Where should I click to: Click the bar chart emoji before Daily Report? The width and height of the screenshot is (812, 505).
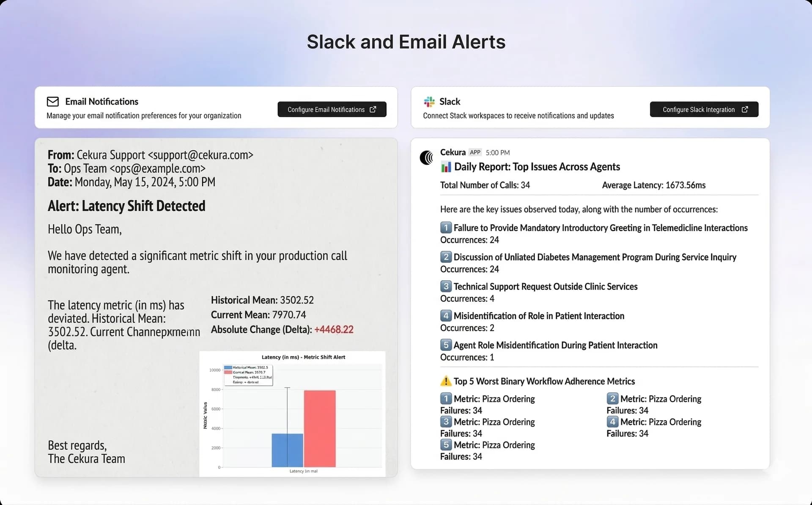[446, 167]
